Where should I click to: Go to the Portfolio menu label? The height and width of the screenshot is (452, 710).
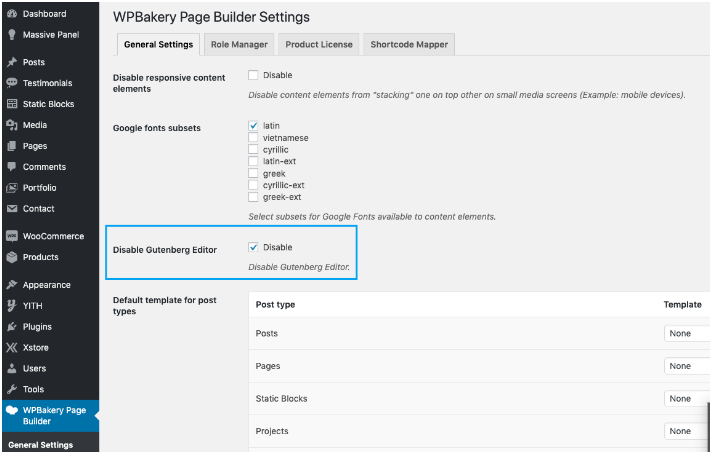40,188
